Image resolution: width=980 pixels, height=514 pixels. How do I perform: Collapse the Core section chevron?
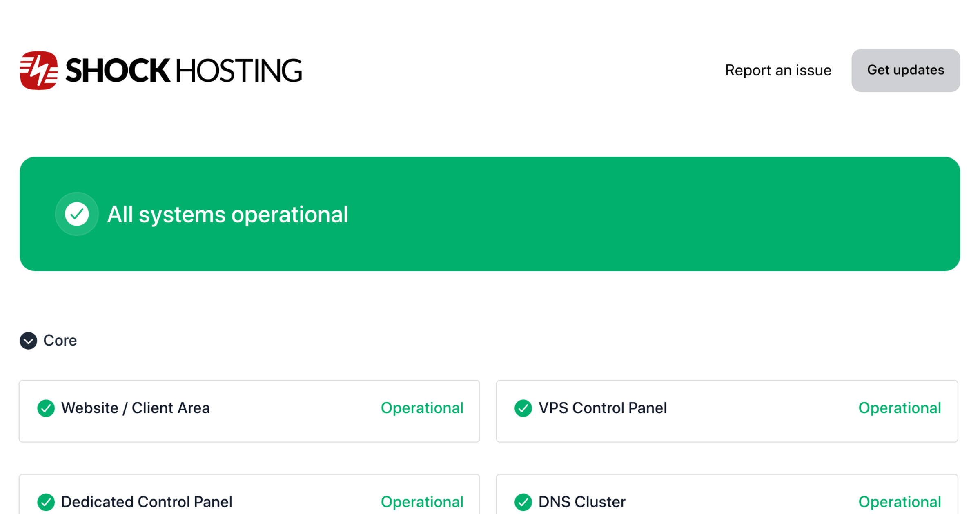pyautogui.click(x=29, y=341)
